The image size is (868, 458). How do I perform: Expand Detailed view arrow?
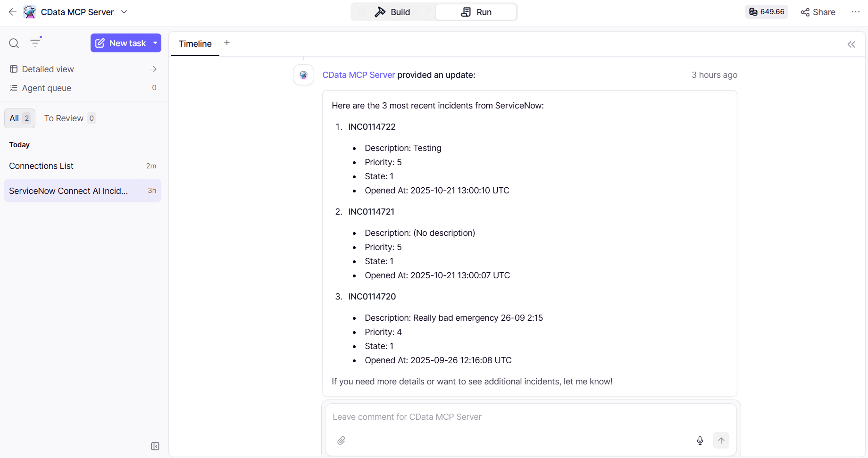tap(153, 69)
